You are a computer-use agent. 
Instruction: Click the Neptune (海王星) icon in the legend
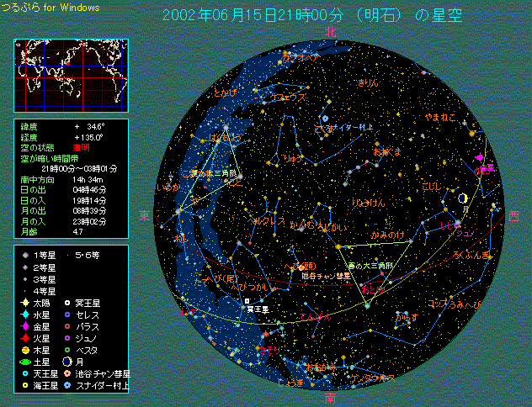click(x=25, y=385)
